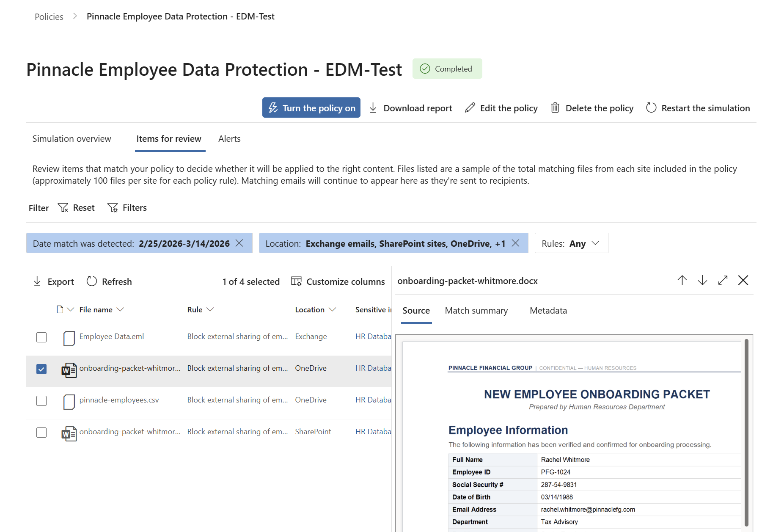Expand the File name column sort menu
Image resolution: width=762 pixels, height=532 pixels.
[x=120, y=309]
